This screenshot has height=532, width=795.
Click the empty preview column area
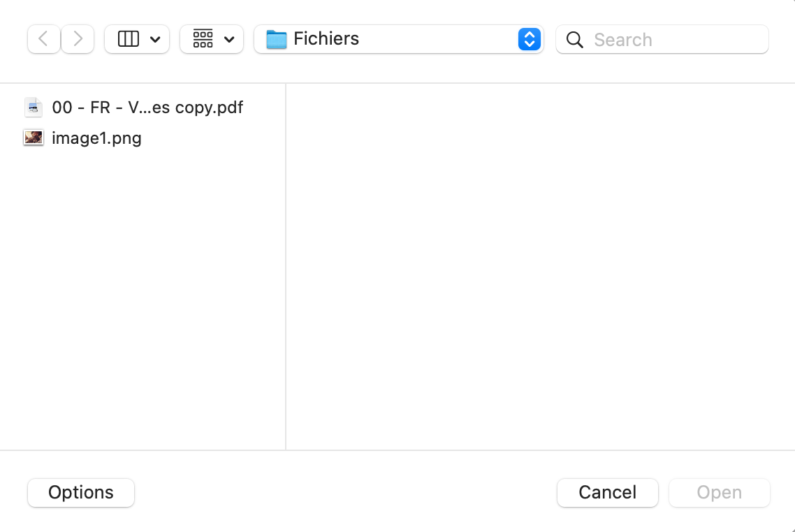click(539, 265)
